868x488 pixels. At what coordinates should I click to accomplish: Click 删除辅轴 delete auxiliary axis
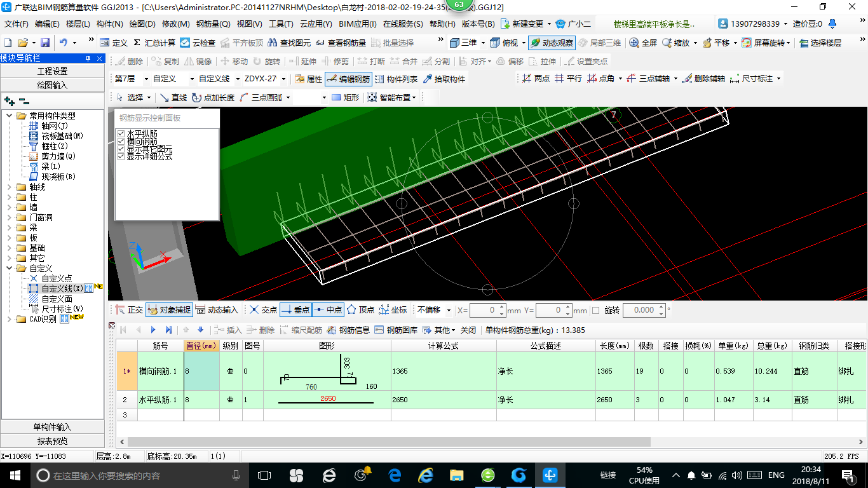(703, 79)
